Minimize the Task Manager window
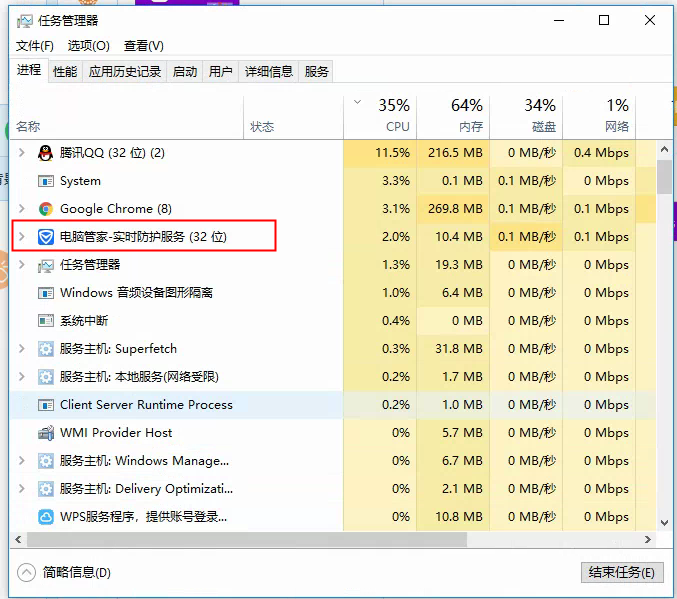The width and height of the screenshot is (677, 599). click(x=559, y=20)
